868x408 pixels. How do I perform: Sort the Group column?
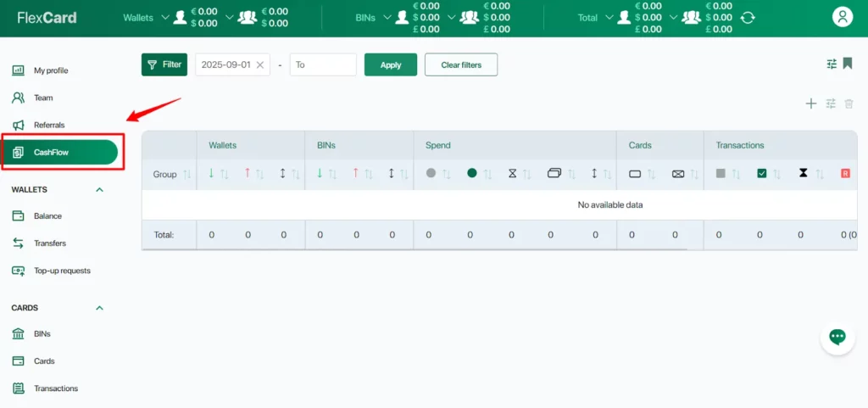click(186, 175)
